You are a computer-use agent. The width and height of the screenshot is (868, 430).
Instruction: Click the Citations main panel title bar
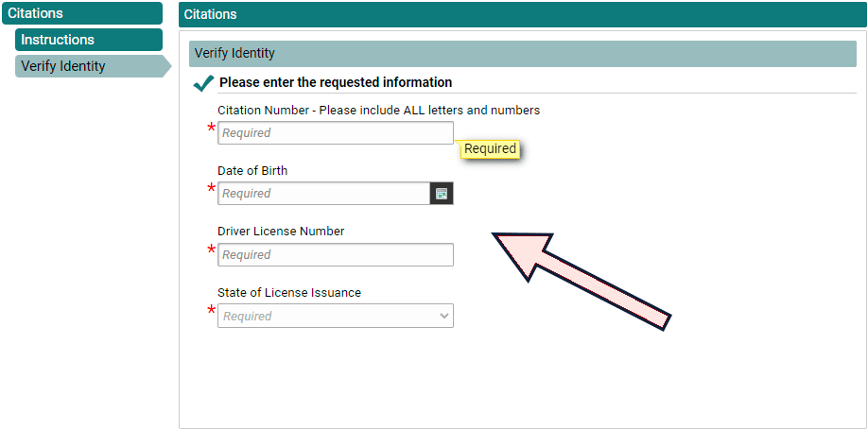tap(522, 14)
